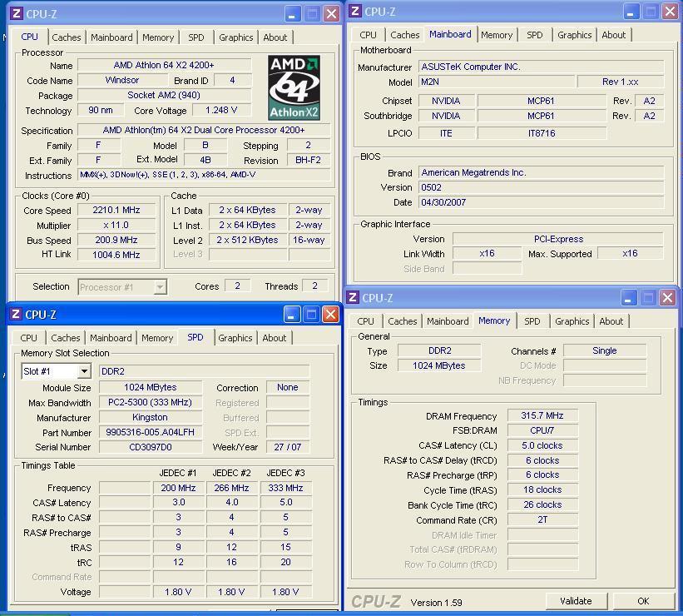This screenshot has width=683, height=616.
Task: Click the Channels # value Single
Action: tap(605, 351)
